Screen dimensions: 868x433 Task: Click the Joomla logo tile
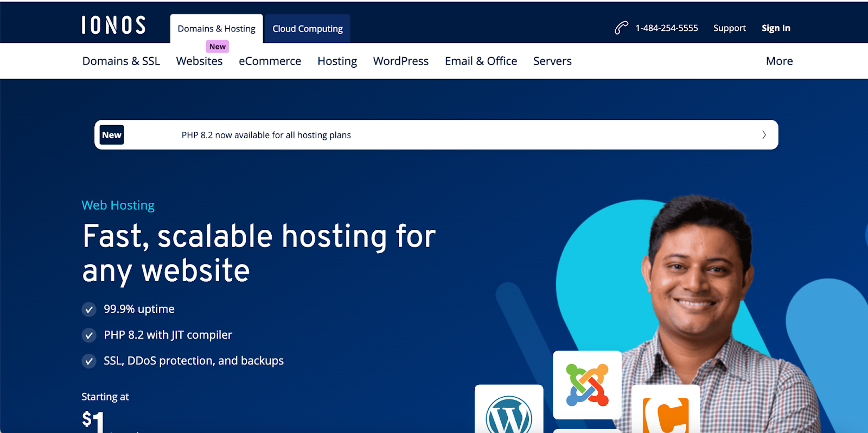(x=587, y=385)
